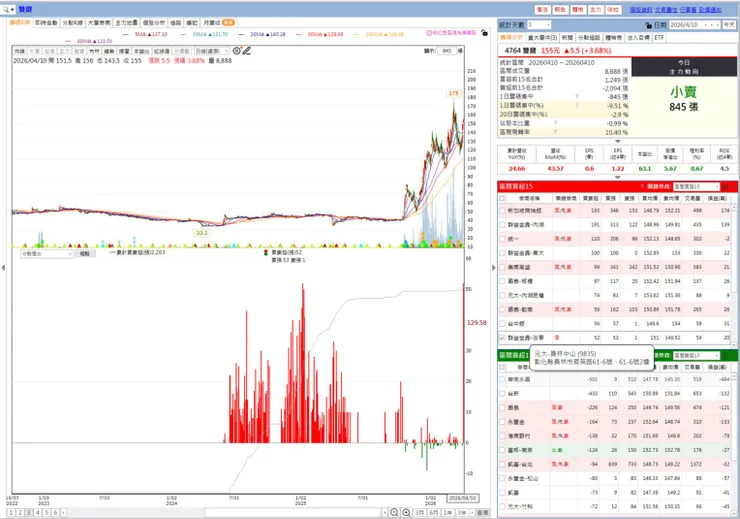Image resolution: width=740 pixels, height=519 pixels.
Task: Switch to the ETF tab
Action: [659, 37]
